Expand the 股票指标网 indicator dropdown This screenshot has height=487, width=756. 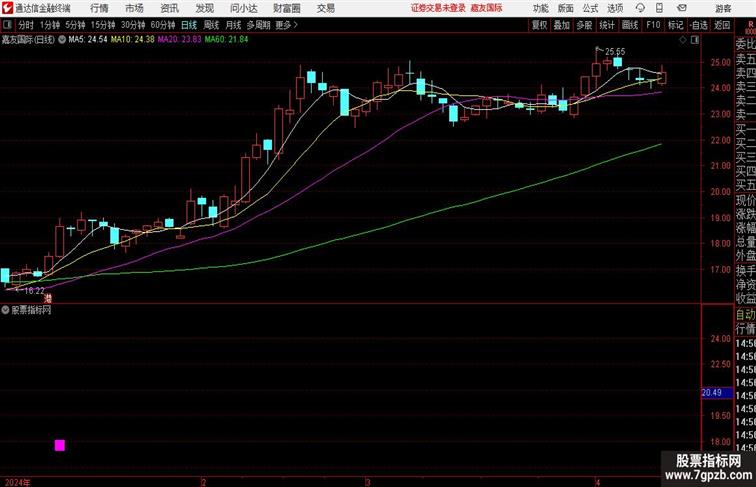click(x=5, y=310)
